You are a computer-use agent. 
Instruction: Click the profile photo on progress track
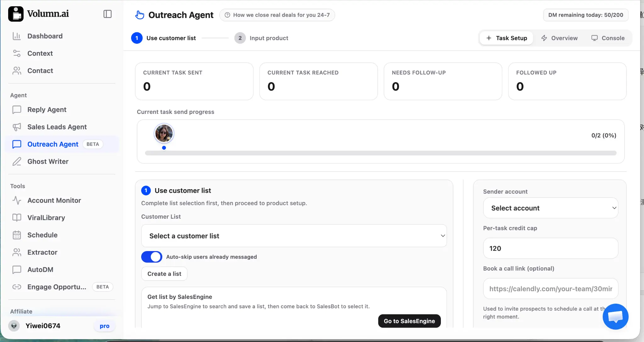164,133
